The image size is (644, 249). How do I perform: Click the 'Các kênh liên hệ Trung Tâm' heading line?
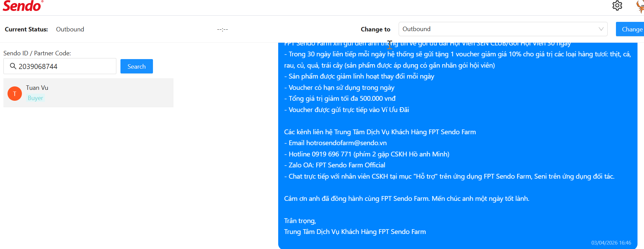click(x=380, y=132)
